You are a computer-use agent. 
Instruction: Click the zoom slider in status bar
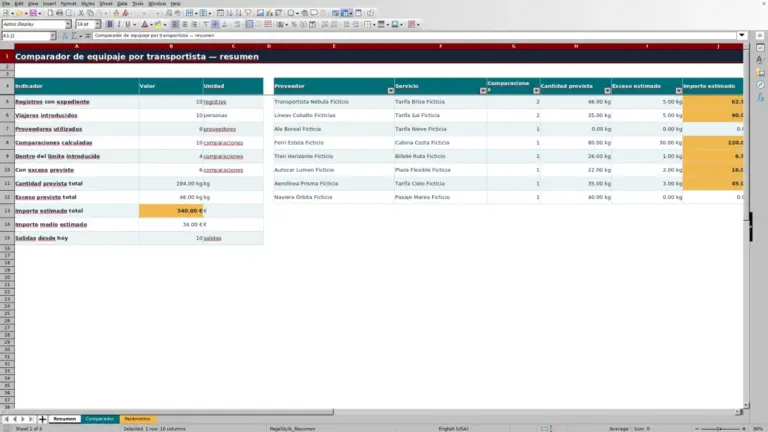click(x=720, y=429)
